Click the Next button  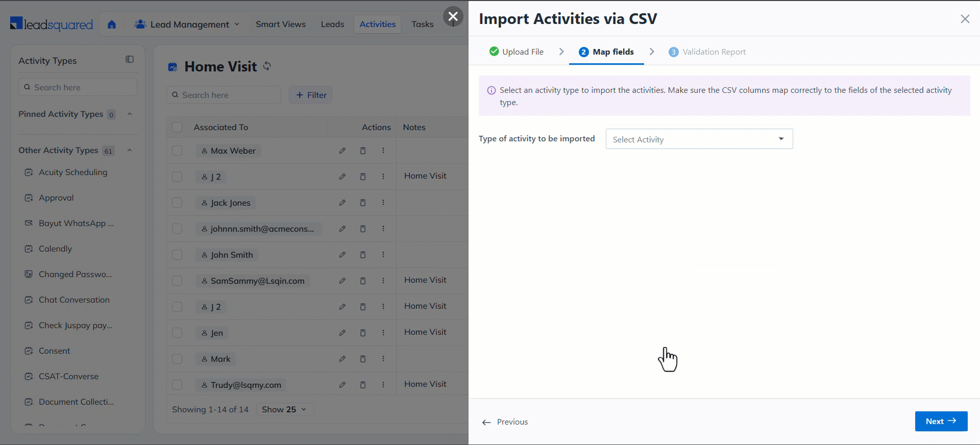click(x=941, y=421)
